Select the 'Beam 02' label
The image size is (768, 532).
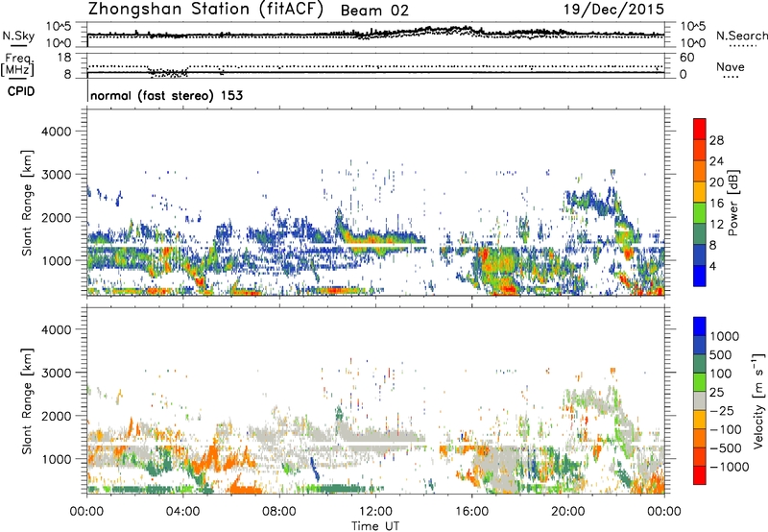[x=374, y=11]
